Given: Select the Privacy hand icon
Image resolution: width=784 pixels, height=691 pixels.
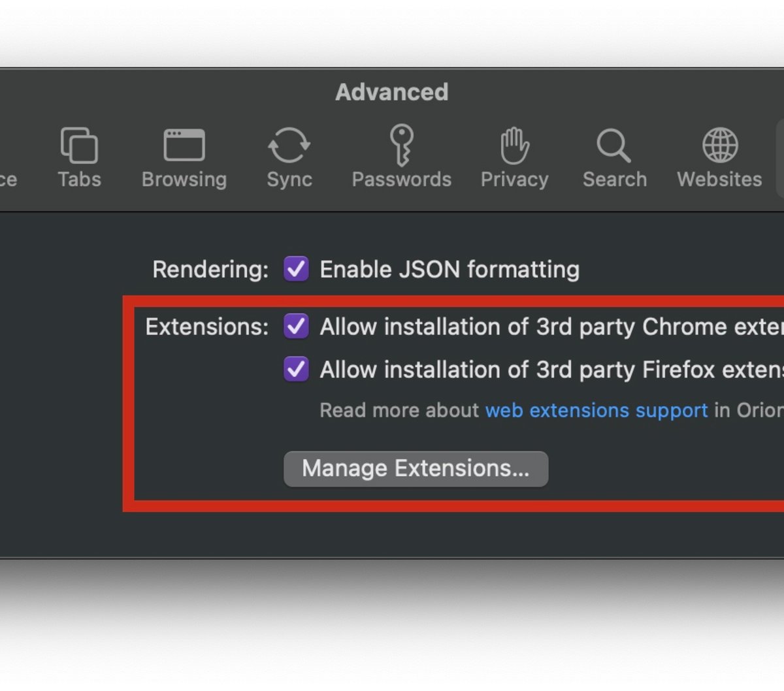Looking at the screenshot, I should pos(514,144).
